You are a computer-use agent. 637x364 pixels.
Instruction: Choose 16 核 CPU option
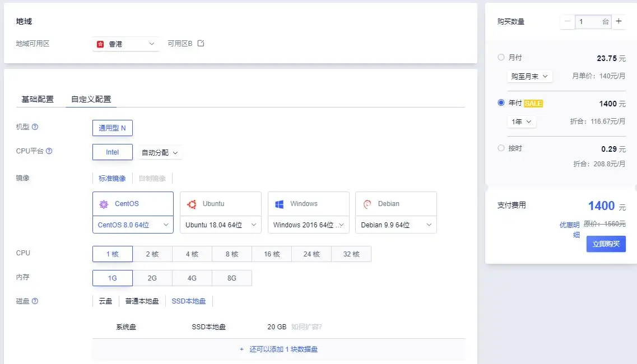(272, 254)
